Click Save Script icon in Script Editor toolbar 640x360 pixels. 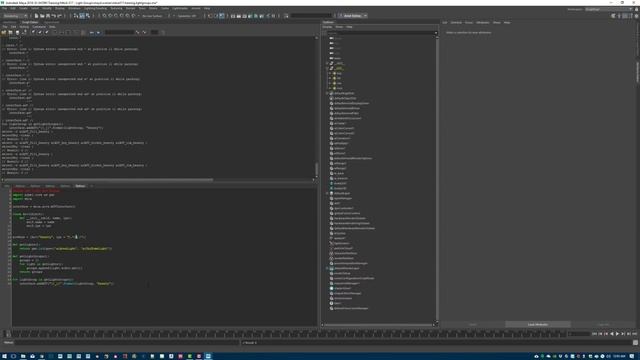tap(17, 32)
